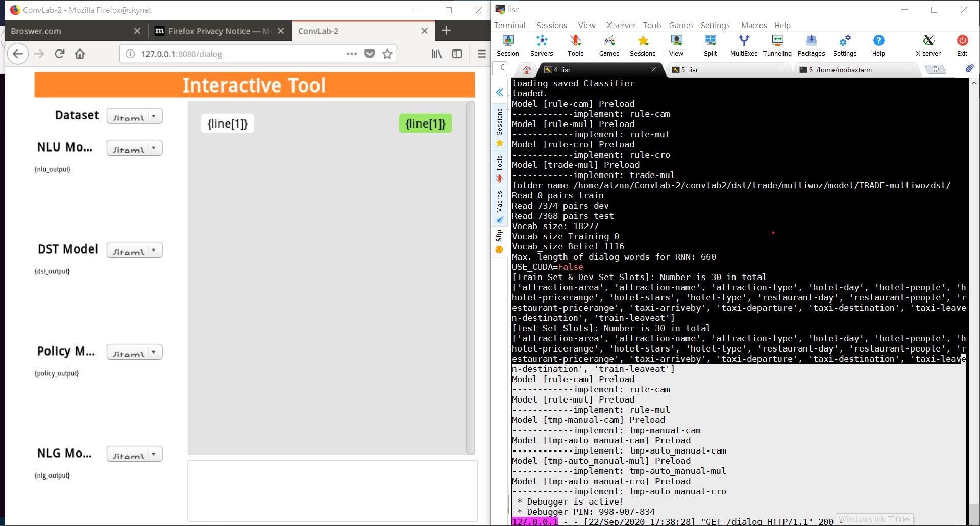Open the Games toolbar icon
Image resolution: width=980 pixels, height=526 pixels.
[609, 45]
